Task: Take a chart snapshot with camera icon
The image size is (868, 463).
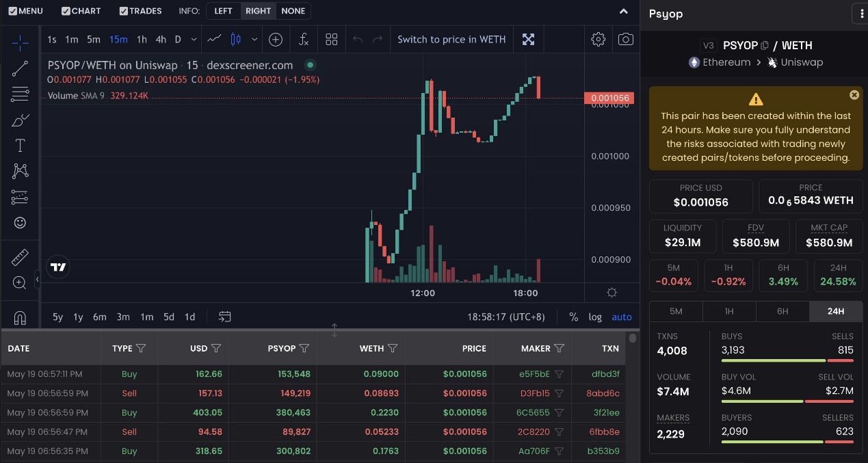Action: coord(625,40)
